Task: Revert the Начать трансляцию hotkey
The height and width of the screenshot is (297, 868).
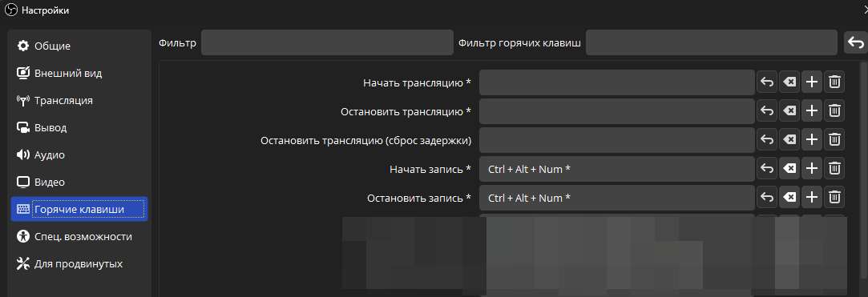Action: [x=767, y=82]
